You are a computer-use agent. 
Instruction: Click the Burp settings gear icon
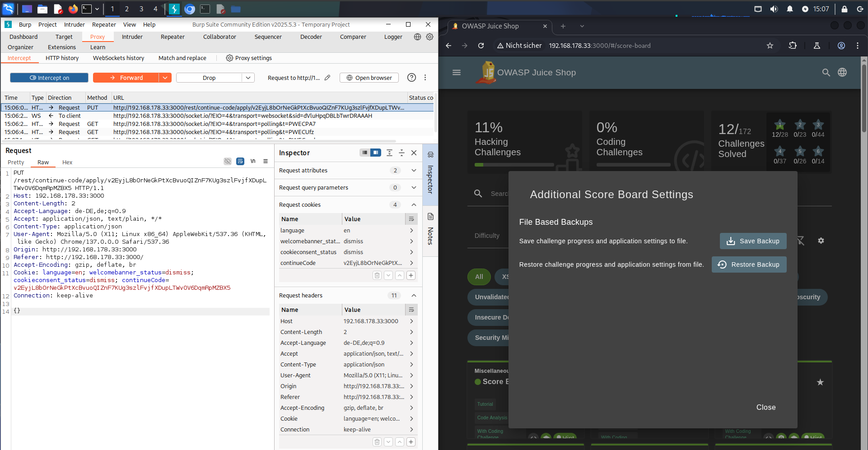429,37
